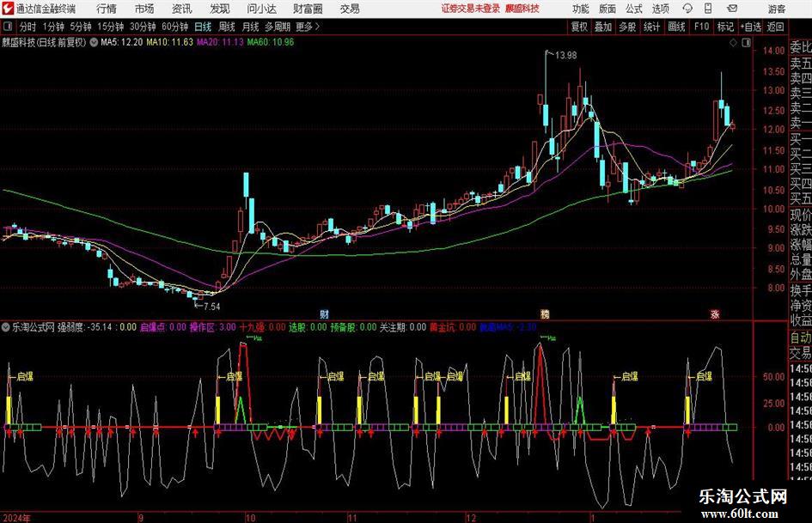Click the 13.98 high price label

[565, 56]
